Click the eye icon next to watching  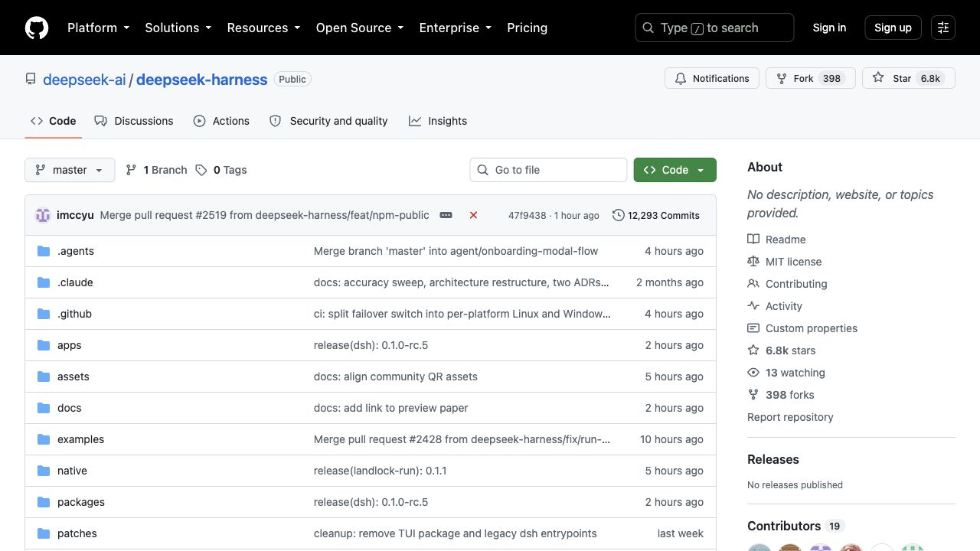click(753, 372)
